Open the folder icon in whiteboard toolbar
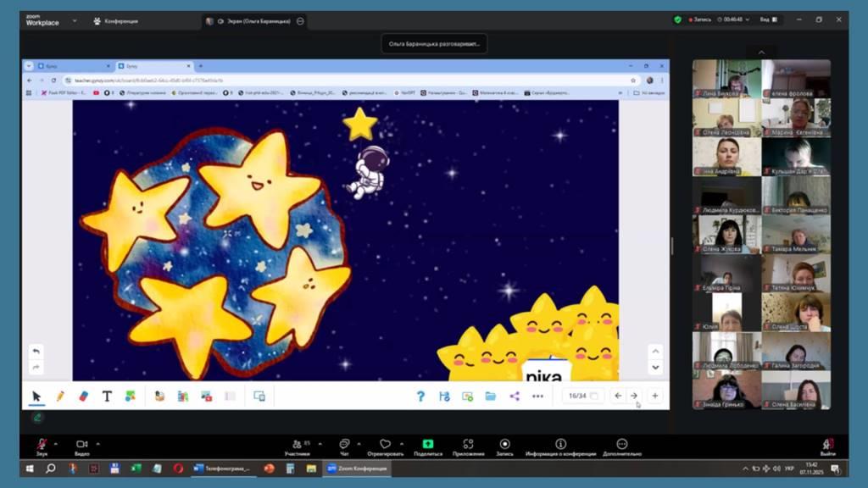The width and height of the screenshot is (868, 488). (x=490, y=396)
